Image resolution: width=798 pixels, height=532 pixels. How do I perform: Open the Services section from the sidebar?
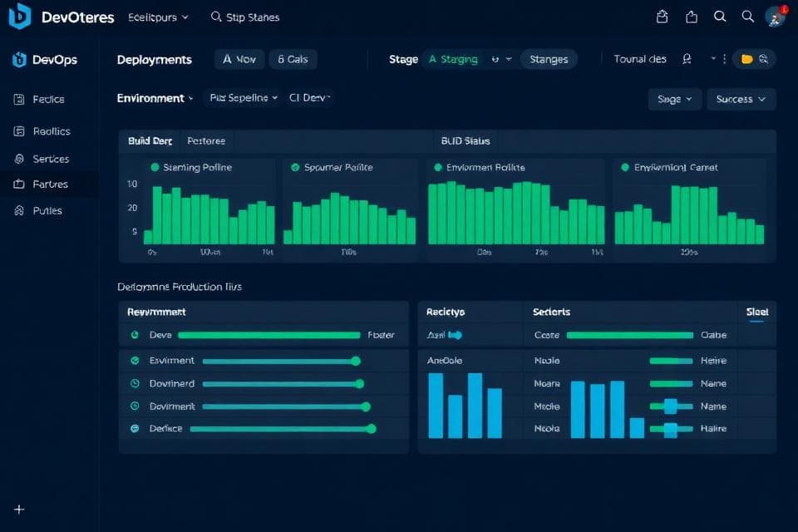click(46, 158)
